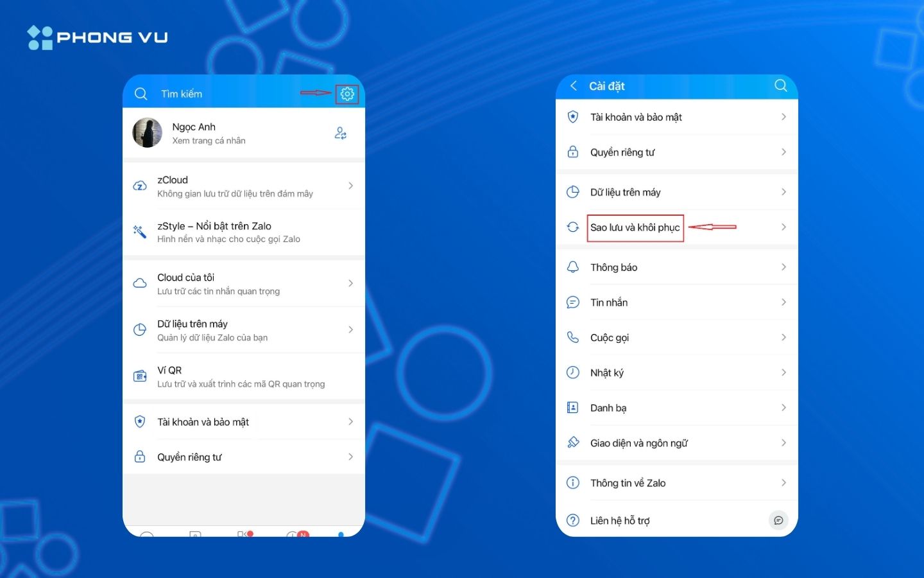The height and width of the screenshot is (578, 924).
Task: Click the Cuộc gọi phone icon
Action: tap(573, 337)
